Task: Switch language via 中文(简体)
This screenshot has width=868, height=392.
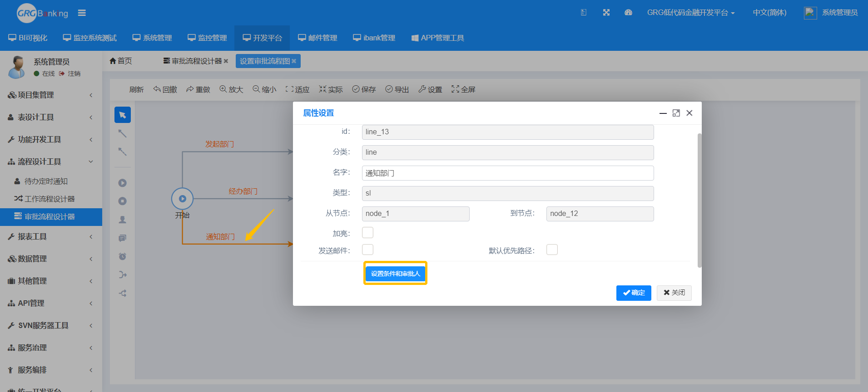Action: (769, 13)
